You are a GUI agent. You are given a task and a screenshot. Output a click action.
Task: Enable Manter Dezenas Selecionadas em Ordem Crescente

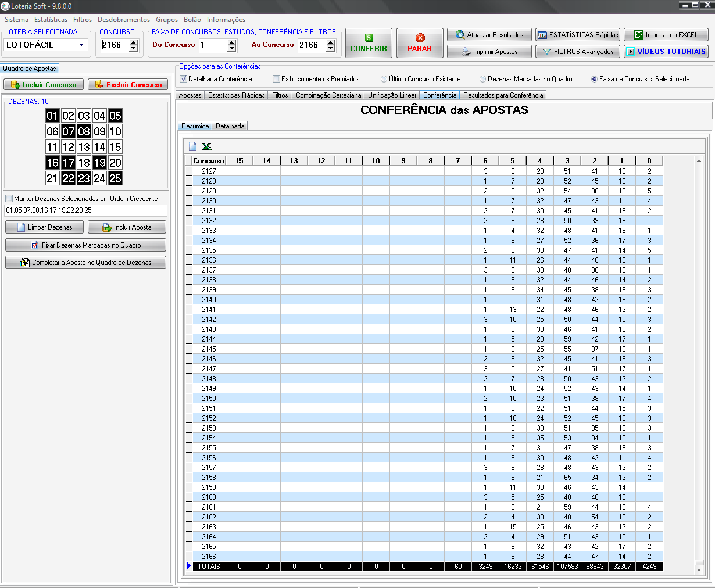[9, 199]
